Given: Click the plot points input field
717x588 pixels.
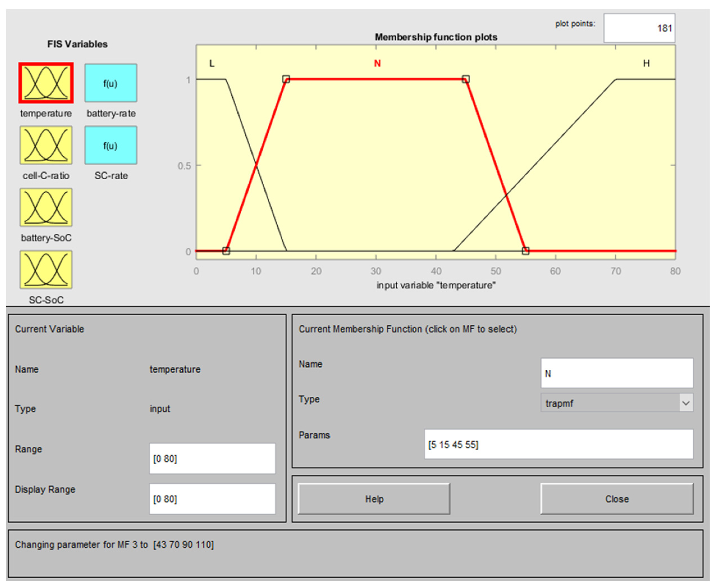Looking at the screenshot, I should tap(639, 28).
